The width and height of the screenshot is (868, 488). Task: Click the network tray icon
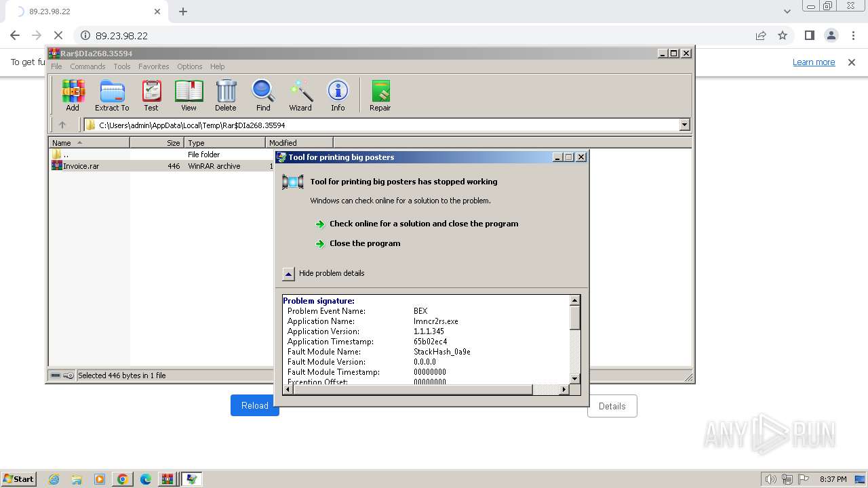(787, 479)
